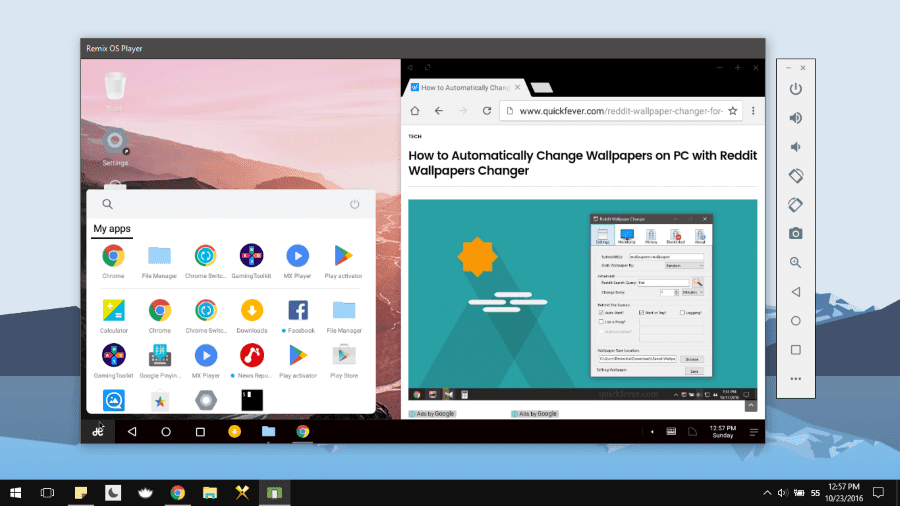Viewport: 900px width, 506px height.
Task: Open Chrome on Windows taskbar
Action: click(x=177, y=493)
